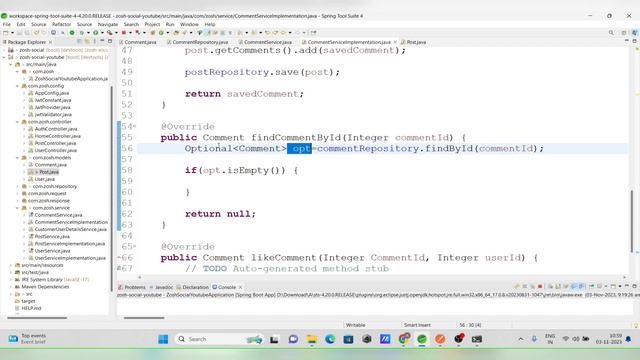Click the Boot Dashboard green power icon
Screen dimensions: 640x360
[72, 33]
